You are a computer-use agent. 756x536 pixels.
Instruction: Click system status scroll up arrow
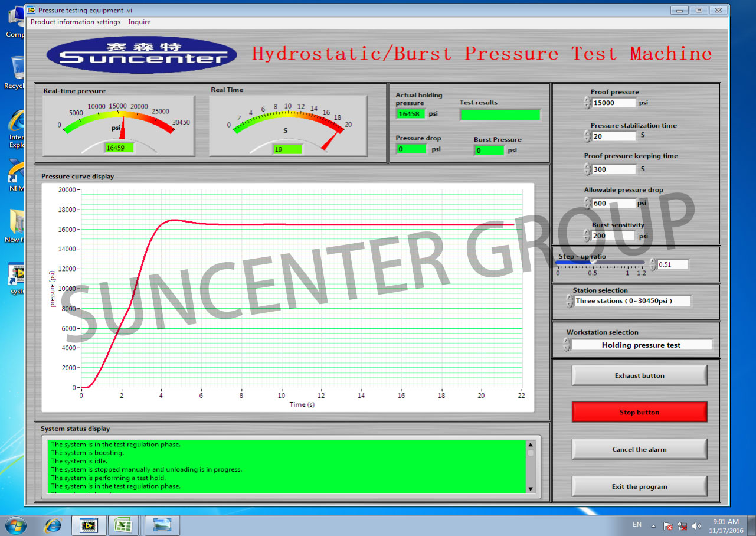click(x=530, y=445)
